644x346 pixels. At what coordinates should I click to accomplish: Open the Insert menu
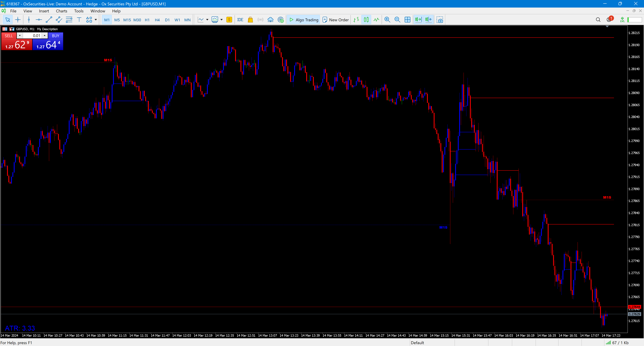[44, 11]
